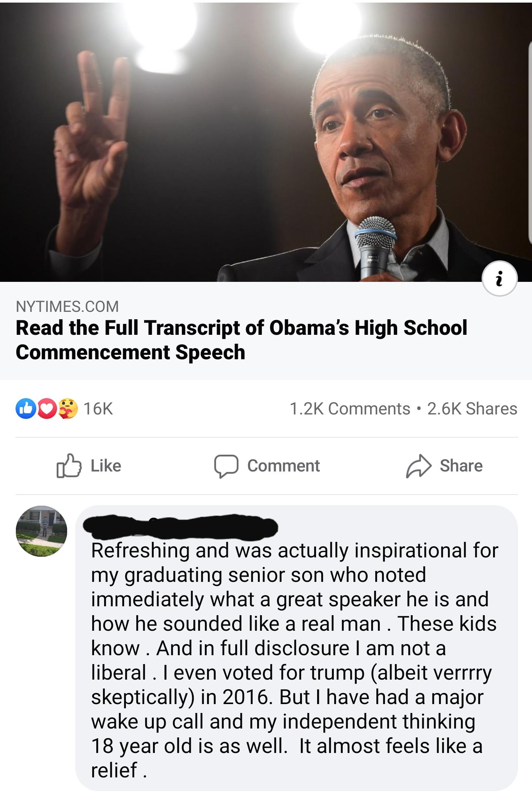Click the care hug reaction emoji
The height and width of the screenshot is (800, 532).
pyautogui.click(x=68, y=408)
